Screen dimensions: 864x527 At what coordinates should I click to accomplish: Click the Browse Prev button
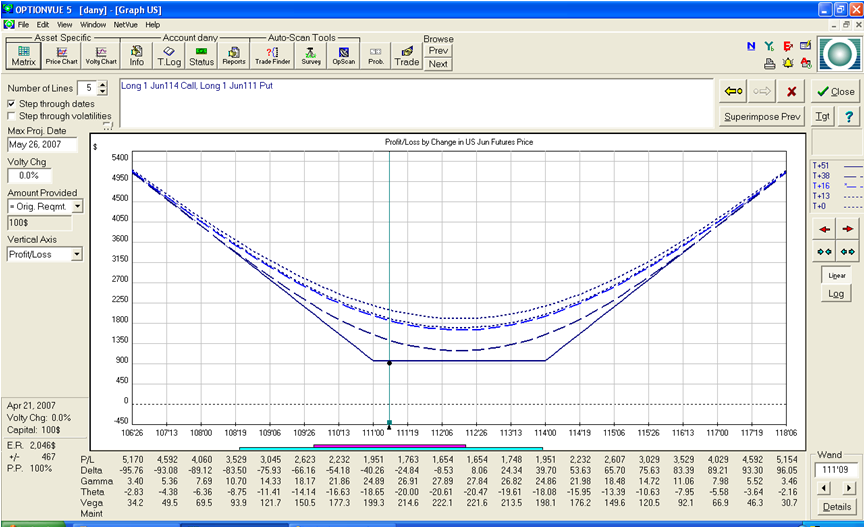coord(438,51)
